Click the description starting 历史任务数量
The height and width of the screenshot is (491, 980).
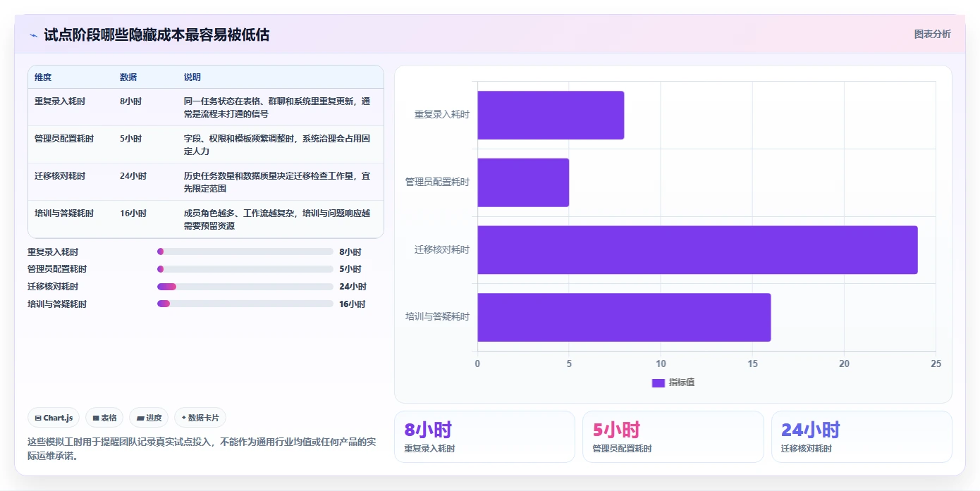pyautogui.click(x=277, y=182)
